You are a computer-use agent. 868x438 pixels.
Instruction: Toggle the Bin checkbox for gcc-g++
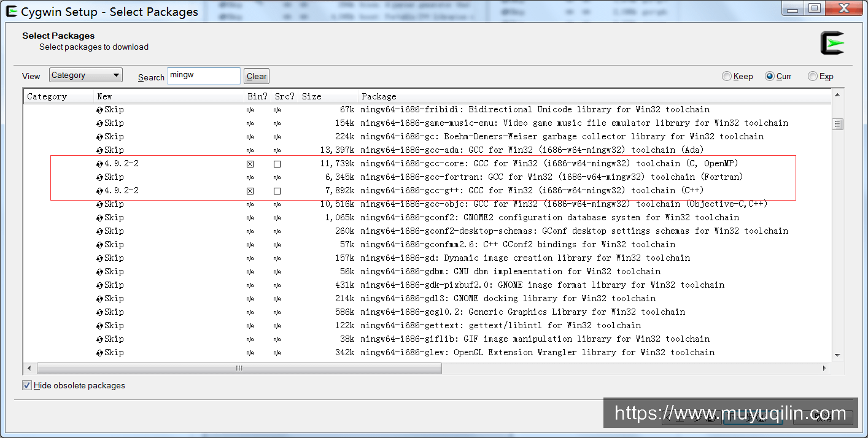click(x=250, y=191)
